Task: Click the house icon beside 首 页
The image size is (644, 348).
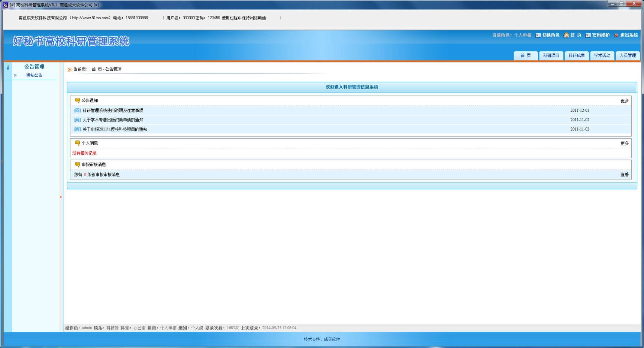Action: pos(566,35)
